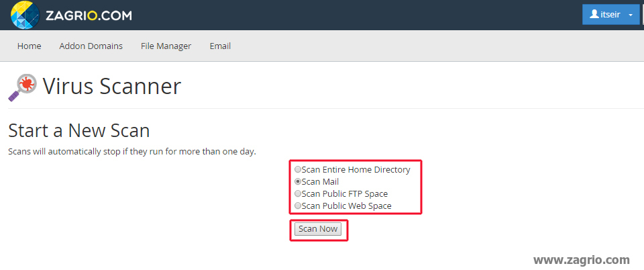Click the www.zagrio.com watermark text
644x270 pixels.
582,259
